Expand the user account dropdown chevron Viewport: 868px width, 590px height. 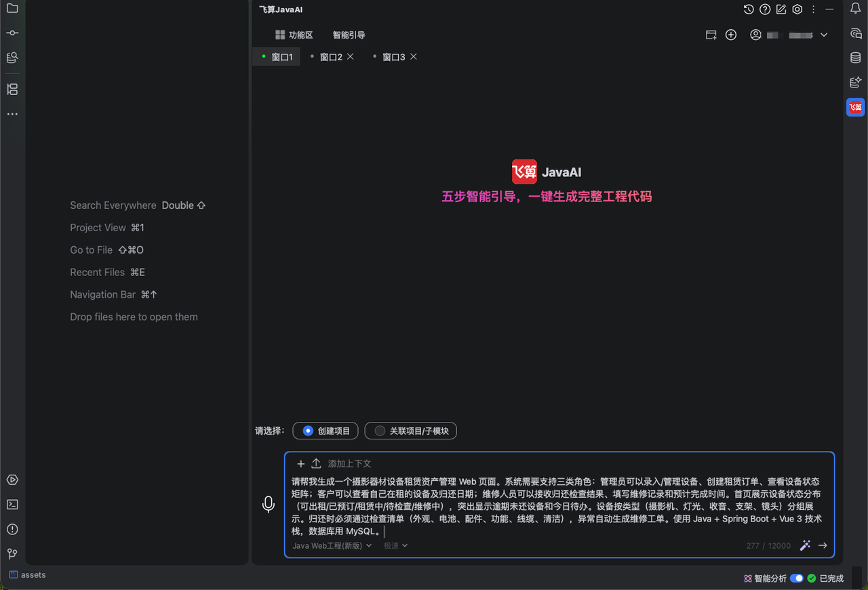[x=824, y=35]
